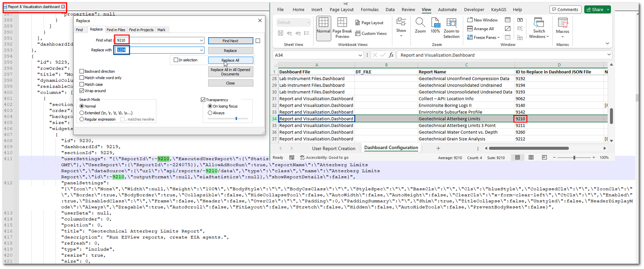This screenshot has width=644, height=269.
Task: Expand the Name Box dropdown arrow
Action: 360,55
